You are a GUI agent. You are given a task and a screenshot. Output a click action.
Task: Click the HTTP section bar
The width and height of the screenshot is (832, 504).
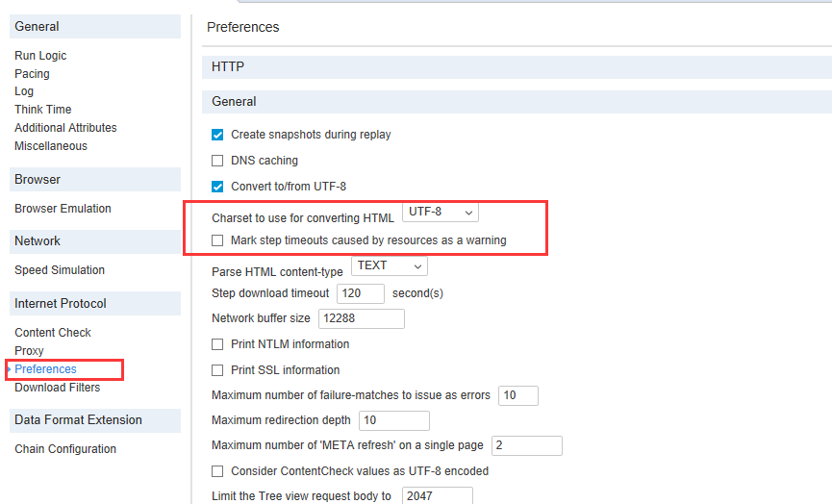(517, 67)
